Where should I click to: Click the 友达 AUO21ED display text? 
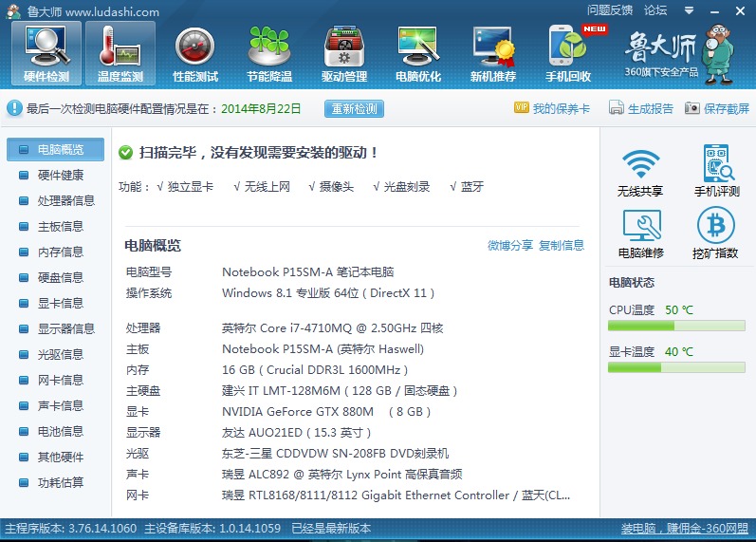296,433
